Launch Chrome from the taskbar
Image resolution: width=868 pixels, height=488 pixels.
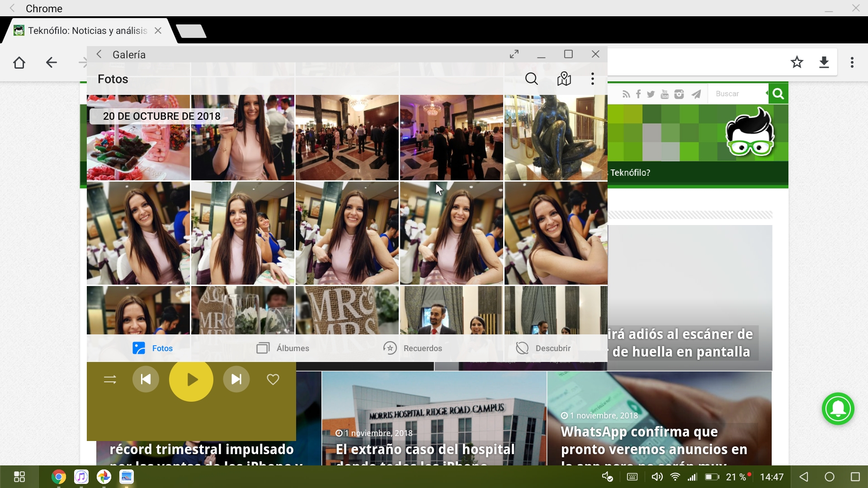[58, 477]
